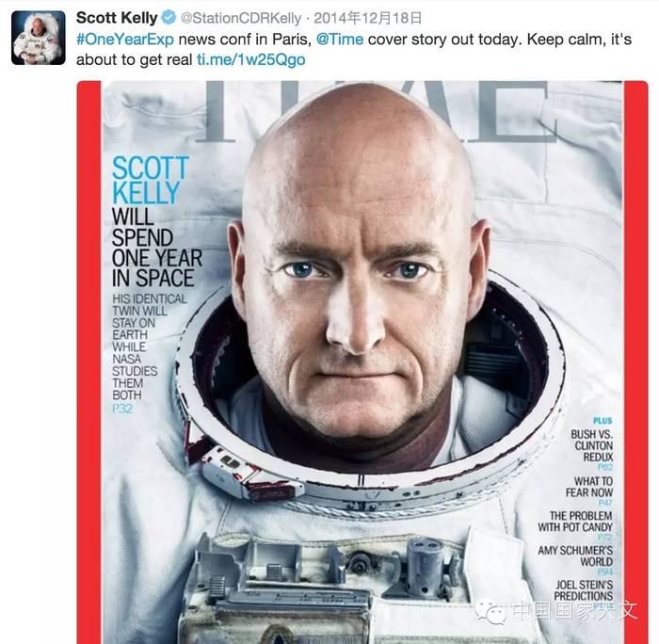Click the P32 page reference

tap(122, 409)
